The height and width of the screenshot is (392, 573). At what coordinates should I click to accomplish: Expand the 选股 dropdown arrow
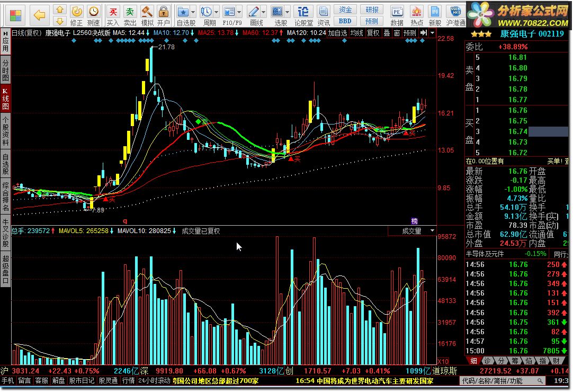click(287, 12)
